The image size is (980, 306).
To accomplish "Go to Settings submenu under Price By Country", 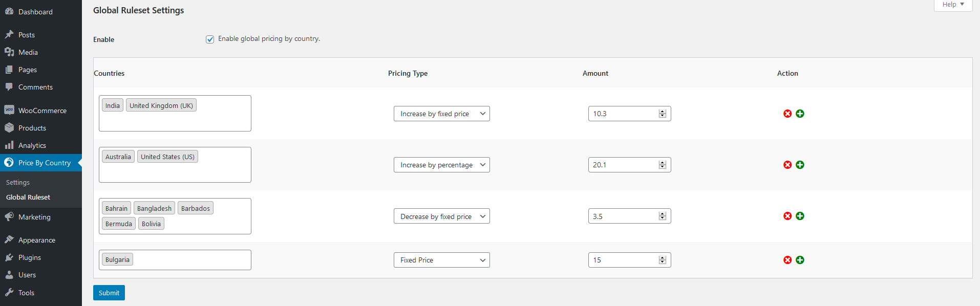I will click(x=18, y=182).
